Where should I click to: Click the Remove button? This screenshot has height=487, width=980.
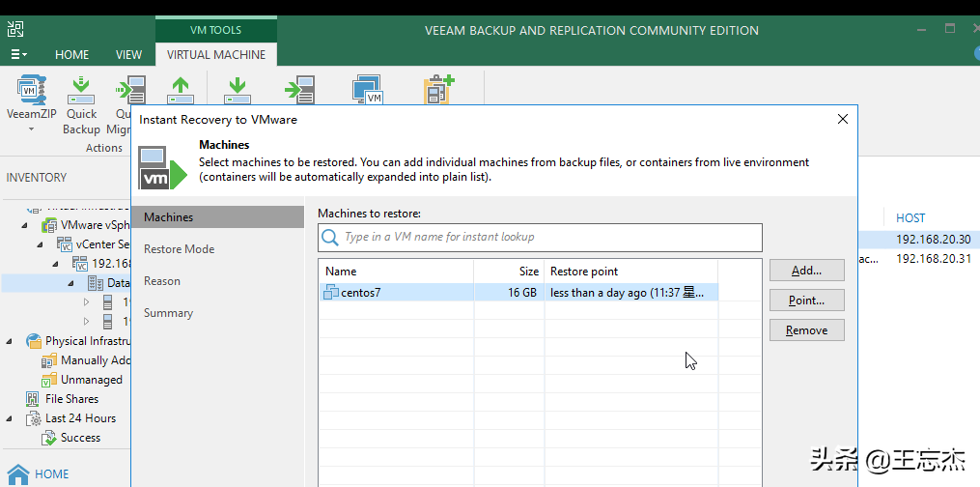tap(807, 330)
